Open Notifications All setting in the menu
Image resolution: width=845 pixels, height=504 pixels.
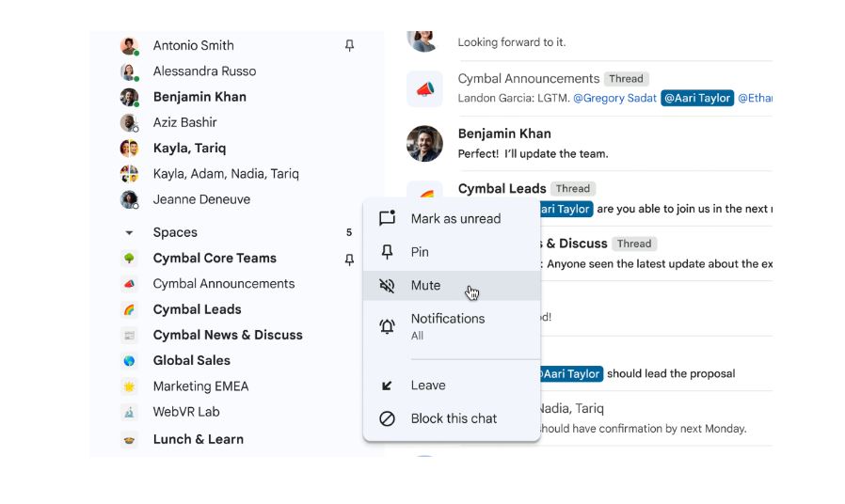coord(452,326)
